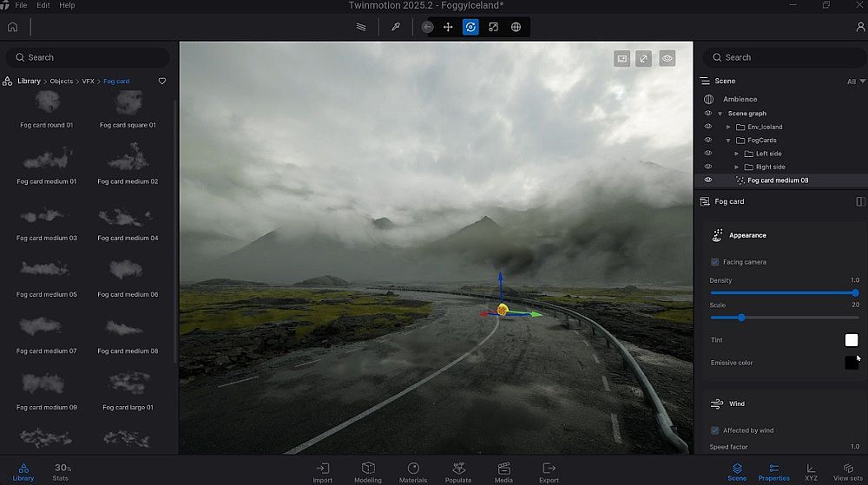Click the viewport eye visibility icon
The height and width of the screenshot is (485, 868).
coord(667,58)
